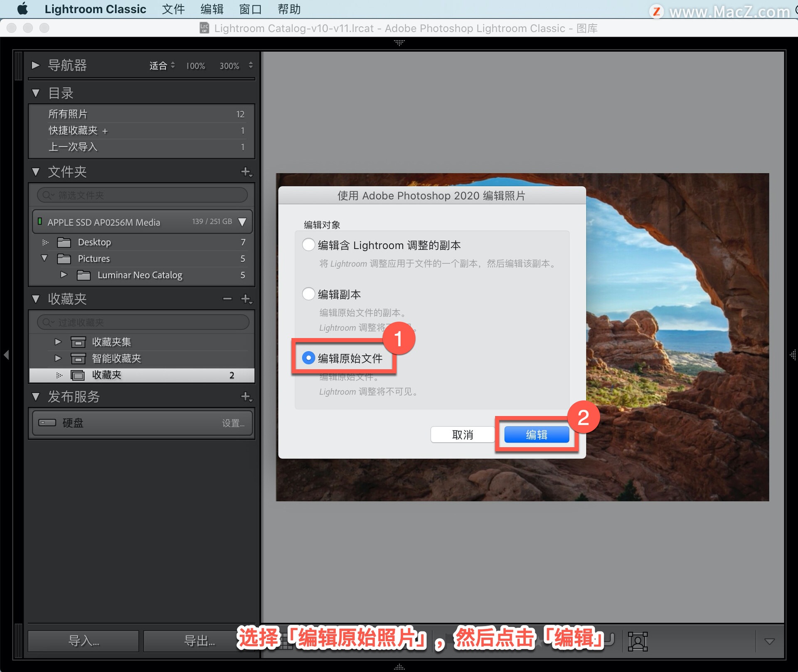Open the 文件 File menu
The width and height of the screenshot is (798, 672).
(173, 9)
